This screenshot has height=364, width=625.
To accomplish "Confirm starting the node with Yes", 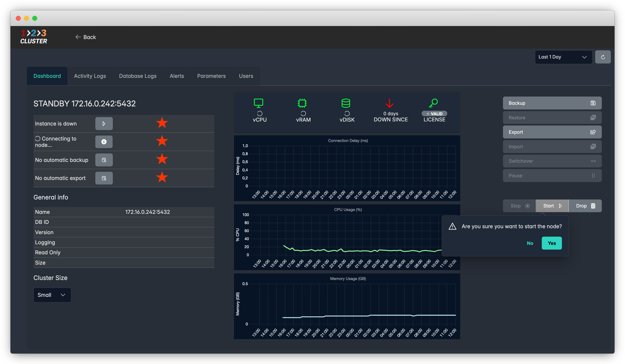I will (551, 243).
